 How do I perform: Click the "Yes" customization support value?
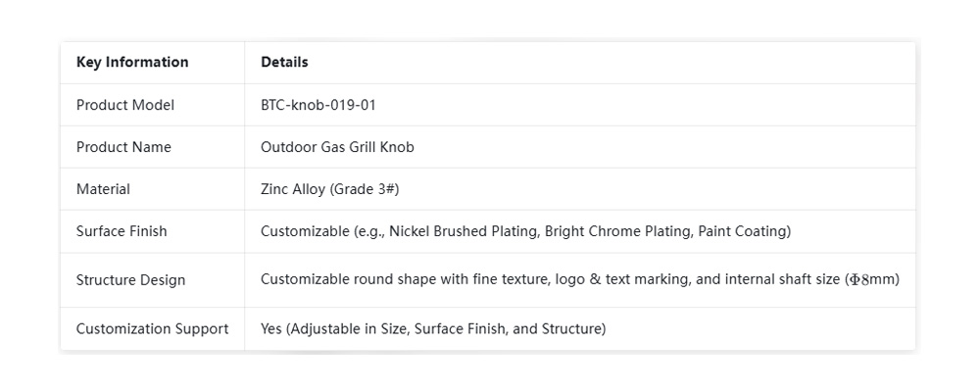coord(271,329)
